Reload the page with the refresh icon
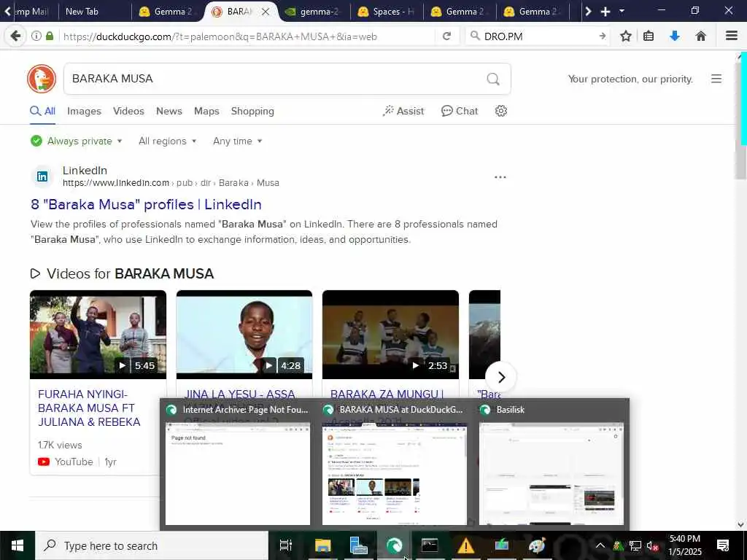747x560 pixels. click(x=446, y=36)
